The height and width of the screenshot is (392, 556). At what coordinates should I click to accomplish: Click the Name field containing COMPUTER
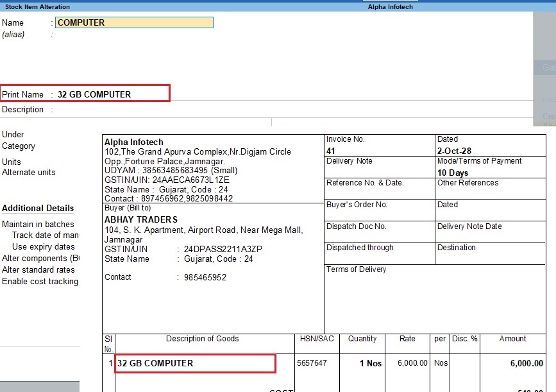tap(133, 22)
